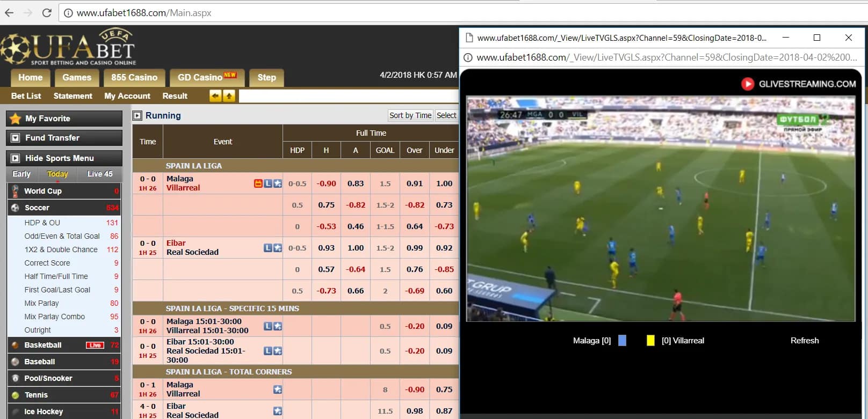Open the Result page
Viewport: 868px width, 419px height.
coord(175,96)
